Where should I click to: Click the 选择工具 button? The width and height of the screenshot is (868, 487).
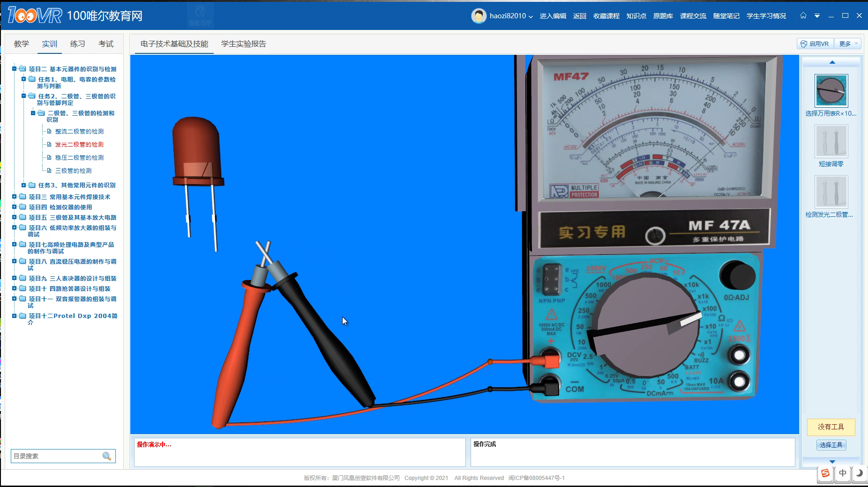(831, 445)
